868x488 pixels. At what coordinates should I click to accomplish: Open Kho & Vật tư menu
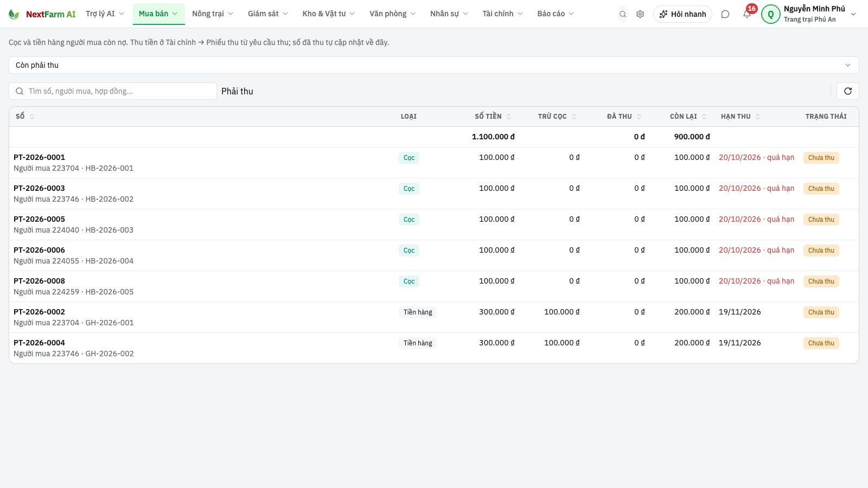tap(328, 14)
